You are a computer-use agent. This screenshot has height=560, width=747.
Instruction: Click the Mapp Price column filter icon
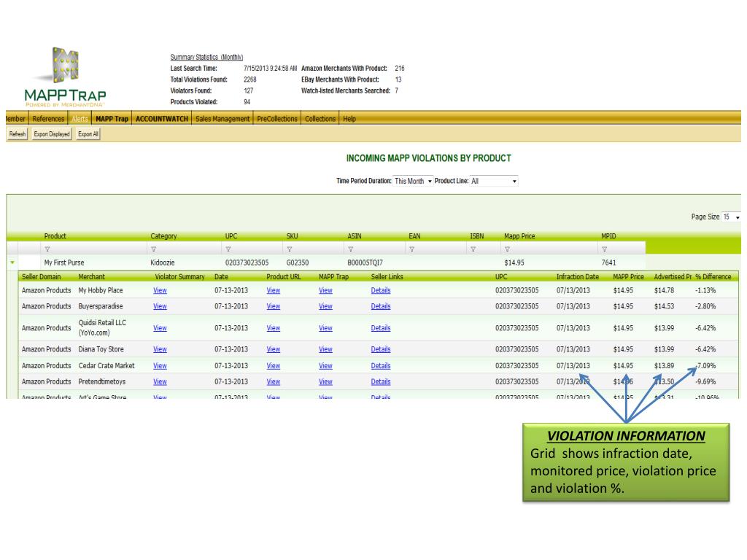tap(508, 249)
